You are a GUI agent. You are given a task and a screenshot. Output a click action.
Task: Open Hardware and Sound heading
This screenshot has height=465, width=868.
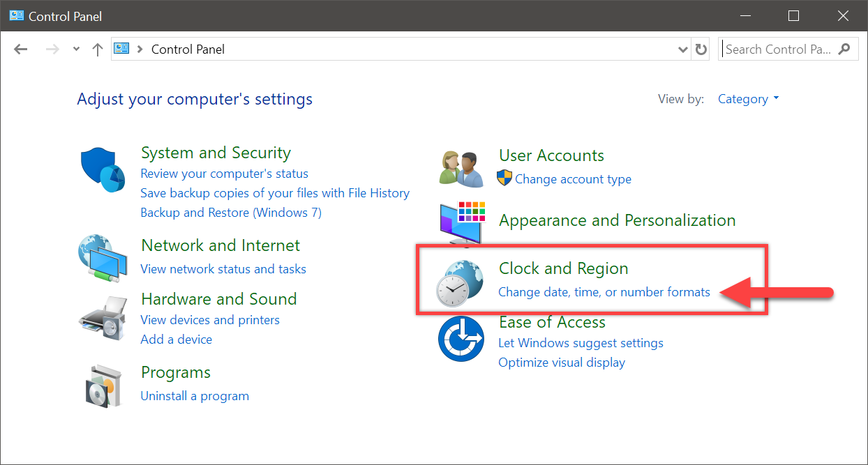[x=219, y=299]
